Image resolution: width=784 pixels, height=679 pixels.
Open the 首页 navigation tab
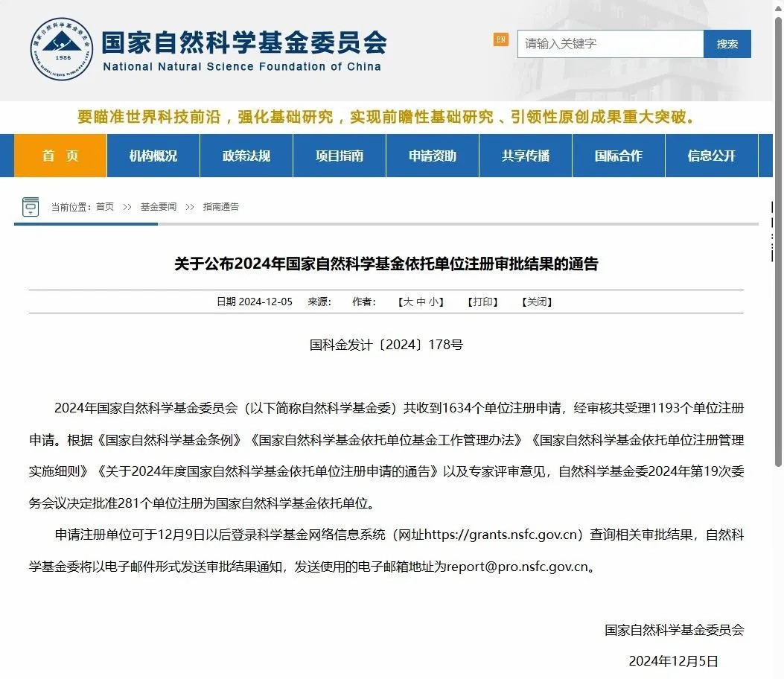click(x=60, y=156)
